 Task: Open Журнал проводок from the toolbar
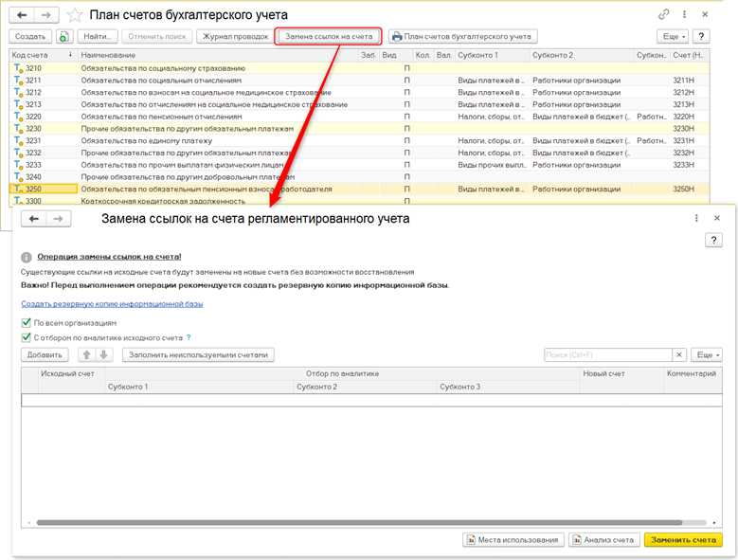[234, 36]
